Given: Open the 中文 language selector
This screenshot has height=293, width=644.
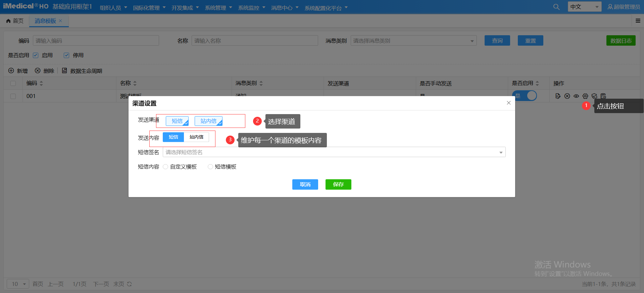Looking at the screenshot, I should point(584,7).
